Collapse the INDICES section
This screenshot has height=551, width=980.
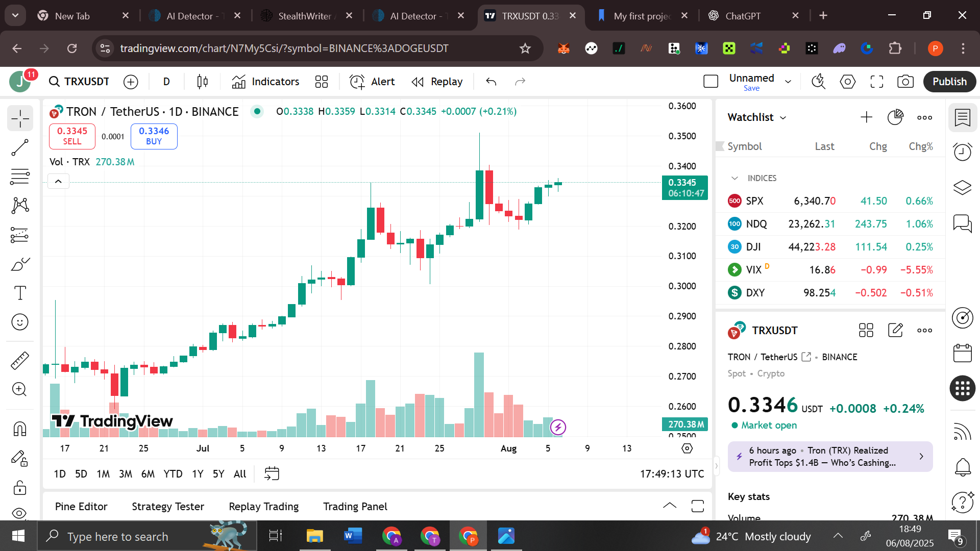click(734, 178)
